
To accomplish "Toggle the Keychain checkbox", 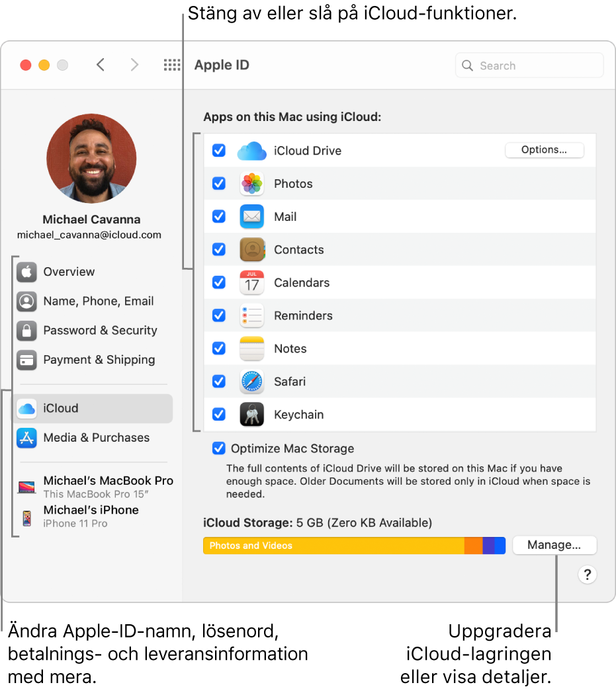I will click(219, 414).
